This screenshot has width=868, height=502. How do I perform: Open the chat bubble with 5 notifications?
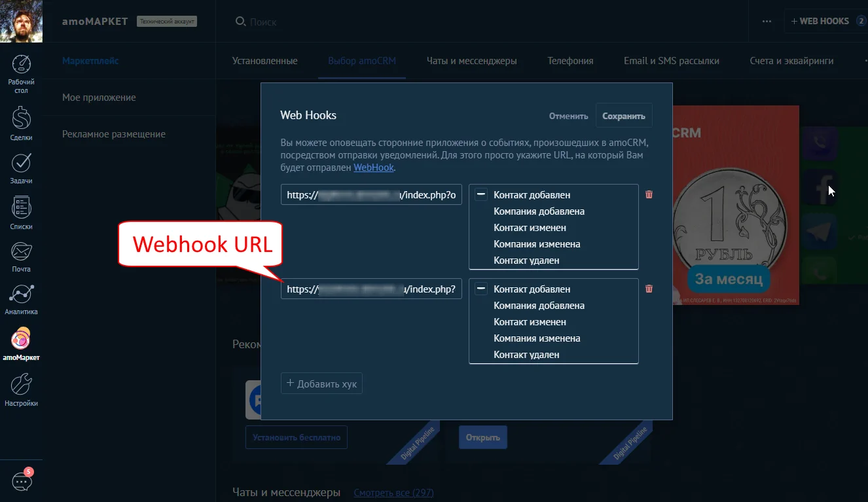[22, 481]
